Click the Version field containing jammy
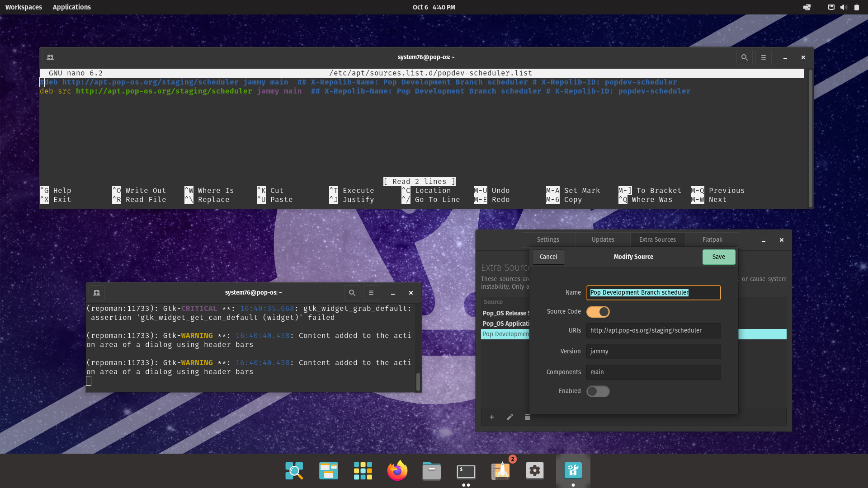The image size is (868, 488). click(x=653, y=351)
